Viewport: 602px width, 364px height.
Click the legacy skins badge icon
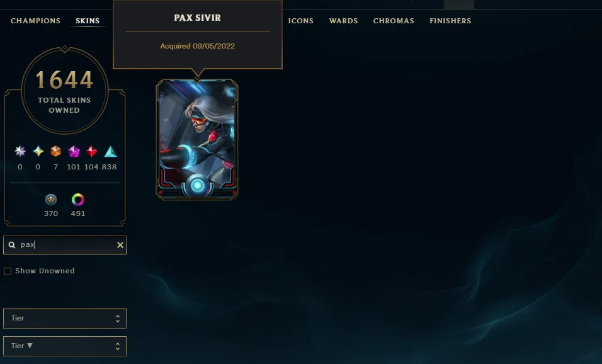pyautogui.click(x=51, y=200)
